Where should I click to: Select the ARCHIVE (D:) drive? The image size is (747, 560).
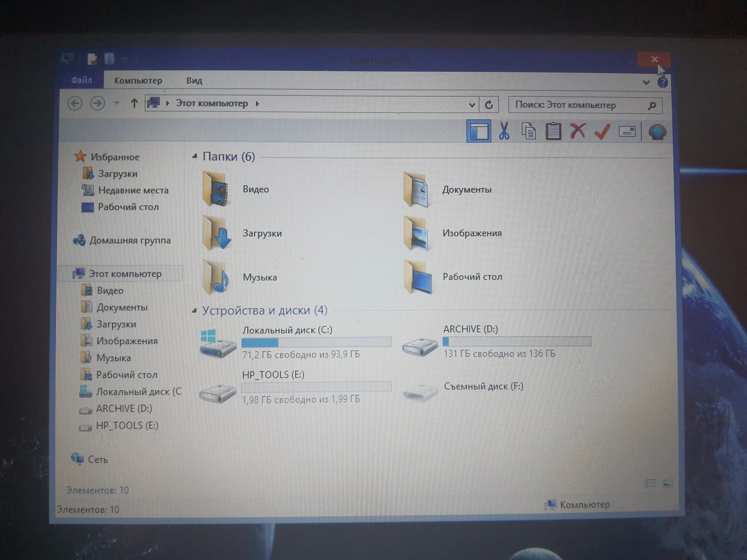496,341
